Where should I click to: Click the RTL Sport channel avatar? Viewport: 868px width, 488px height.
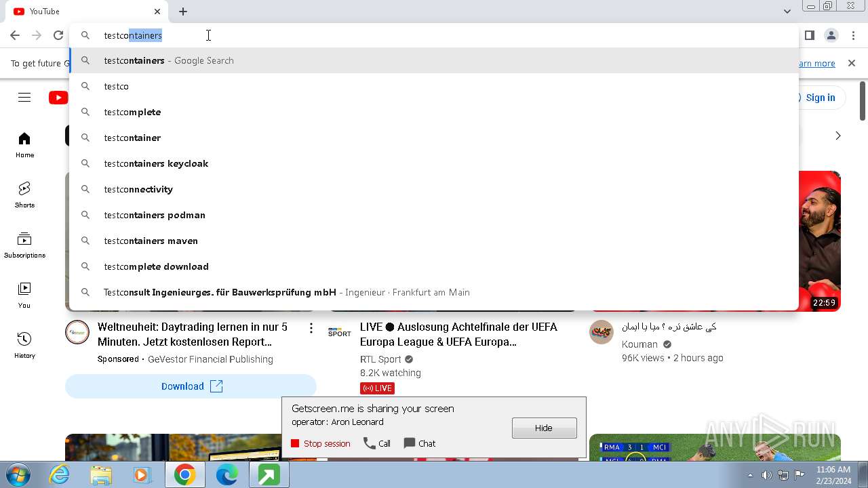340,332
